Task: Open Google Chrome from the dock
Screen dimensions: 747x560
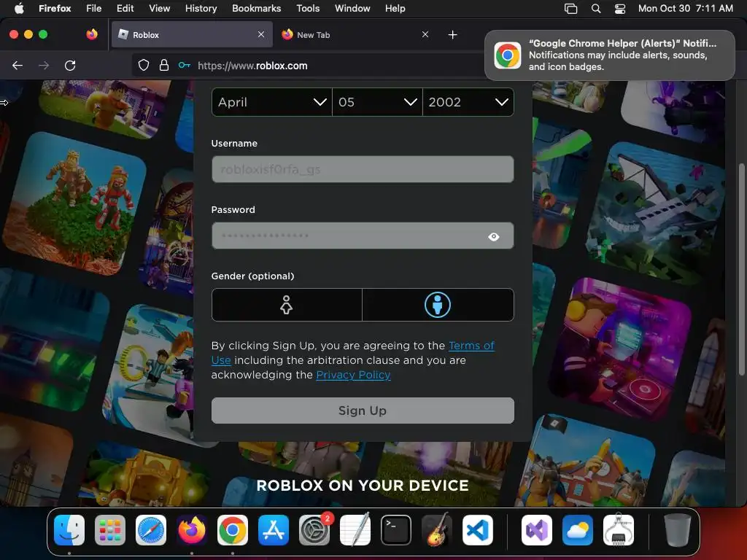Action: coord(233,530)
